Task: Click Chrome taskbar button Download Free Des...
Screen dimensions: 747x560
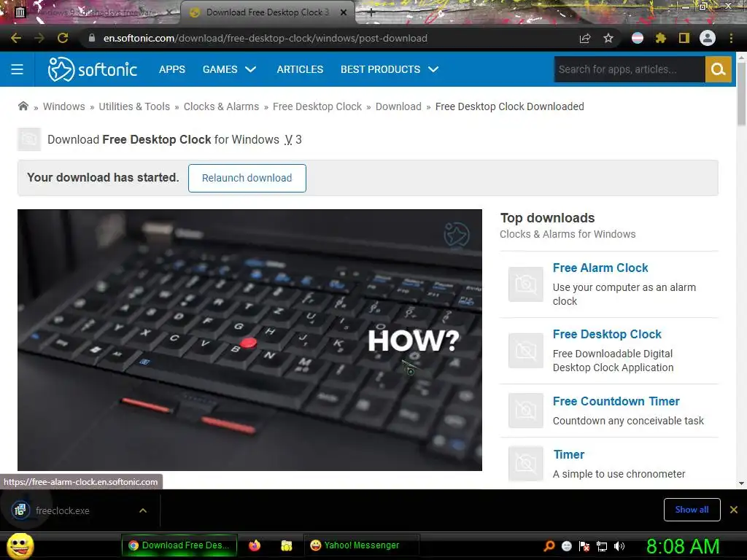Action: 179,545
